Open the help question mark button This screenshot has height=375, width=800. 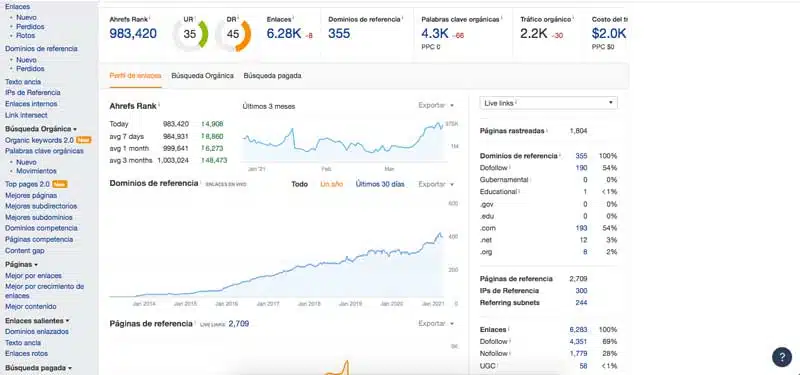pos(781,357)
